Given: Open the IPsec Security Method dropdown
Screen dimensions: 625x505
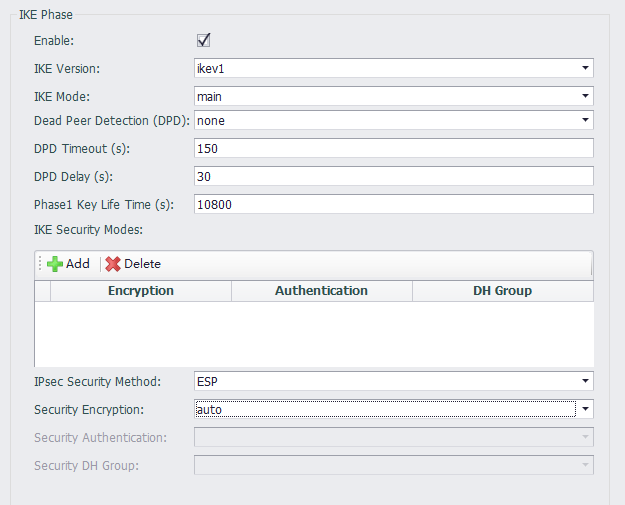Looking at the screenshot, I should pos(584,381).
